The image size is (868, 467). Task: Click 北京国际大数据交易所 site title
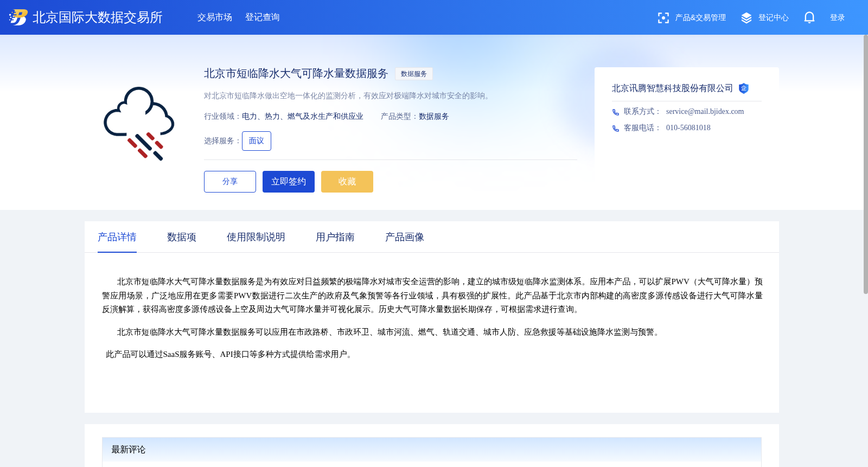(x=98, y=17)
